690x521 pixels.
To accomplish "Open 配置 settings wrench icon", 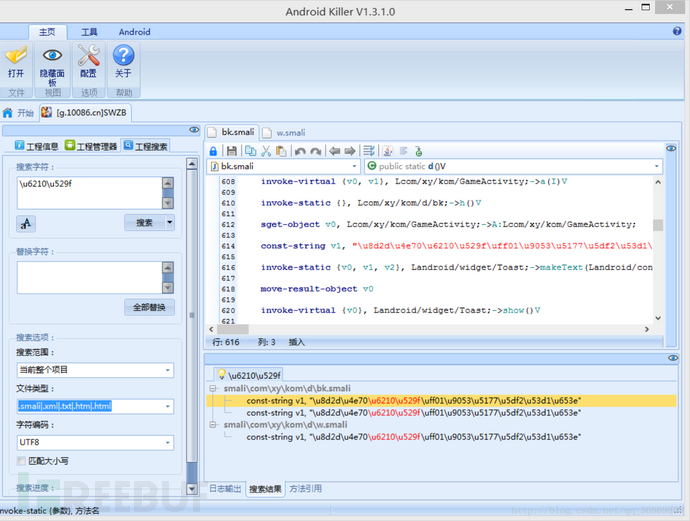I will [x=88, y=55].
